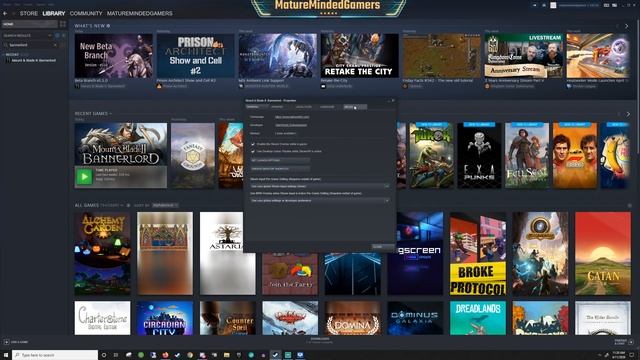Open the Fantasy Grounds recent game tile
Viewport: 640px width, 360px height.
(x=193, y=156)
